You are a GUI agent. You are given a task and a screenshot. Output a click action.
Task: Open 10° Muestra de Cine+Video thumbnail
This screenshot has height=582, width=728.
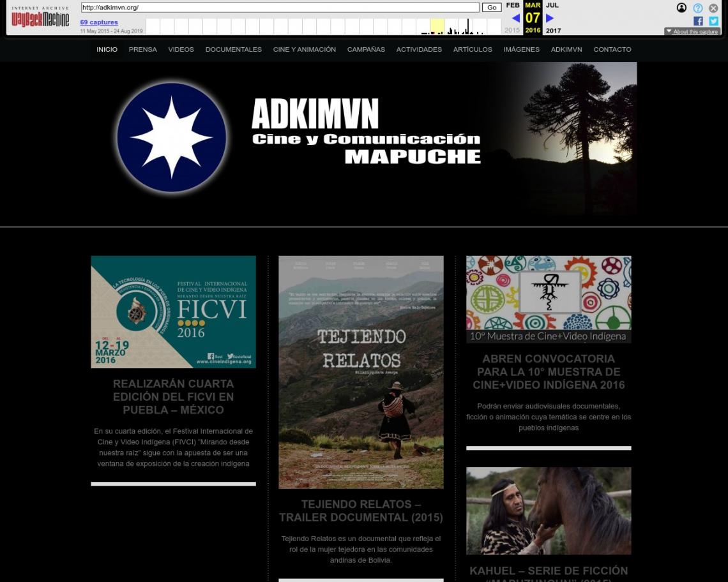click(x=549, y=299)
